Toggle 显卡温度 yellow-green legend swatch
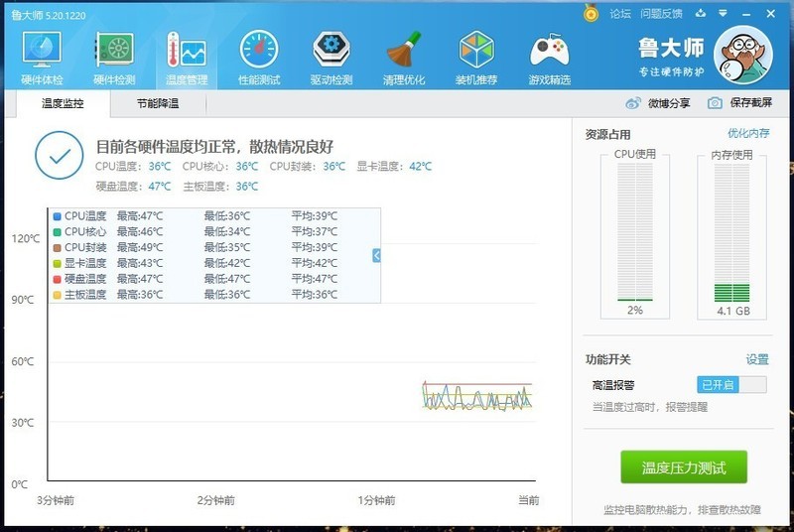Image resolution: width=794 pixels, height=532 pixels. [x=58, y=263]
